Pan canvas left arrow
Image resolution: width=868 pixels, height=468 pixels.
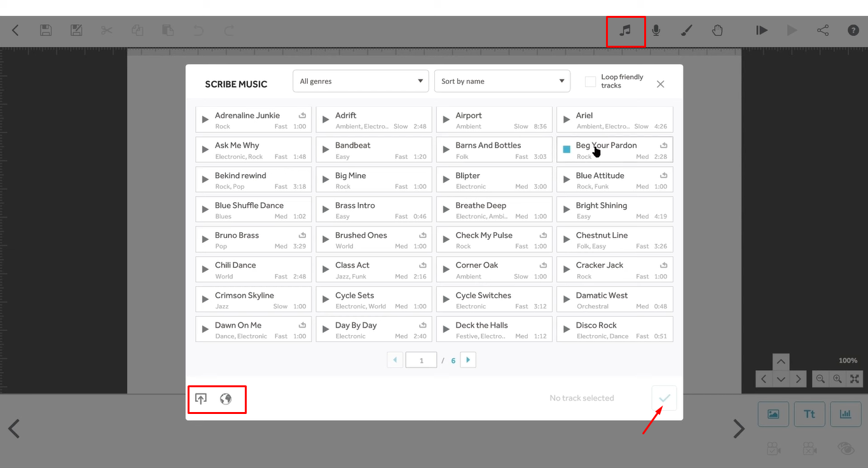pyautogui.click(x=764, y=379)
